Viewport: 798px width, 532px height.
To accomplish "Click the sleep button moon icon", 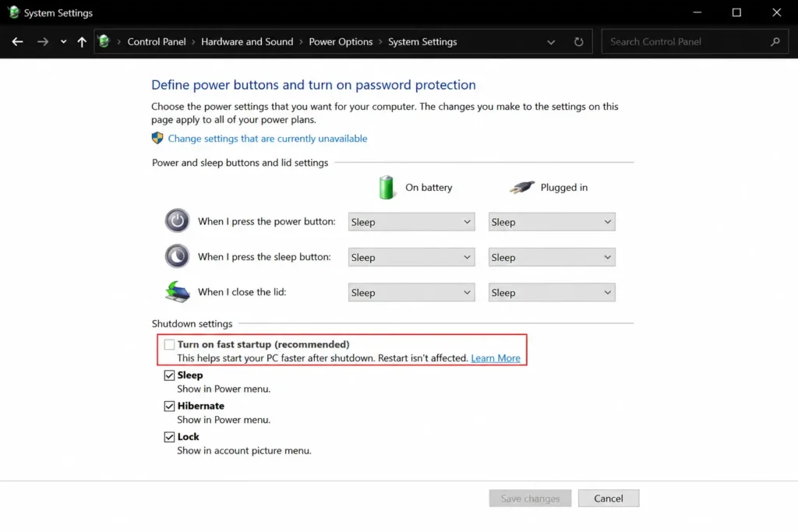I will pyautogui.click(x=177, y=255).
